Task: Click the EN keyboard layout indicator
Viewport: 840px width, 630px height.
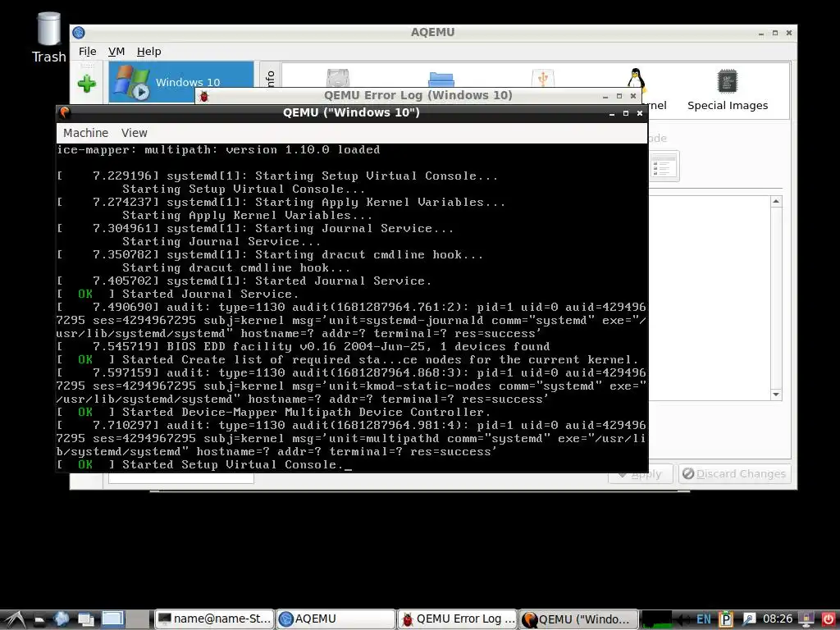Action: pos(703,619)
